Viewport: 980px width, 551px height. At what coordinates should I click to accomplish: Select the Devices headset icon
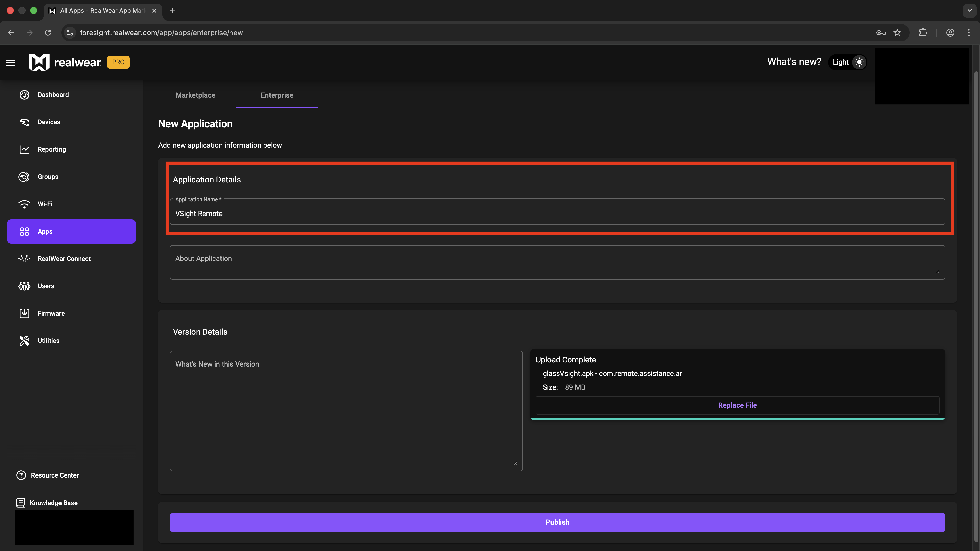coord(24,122)
